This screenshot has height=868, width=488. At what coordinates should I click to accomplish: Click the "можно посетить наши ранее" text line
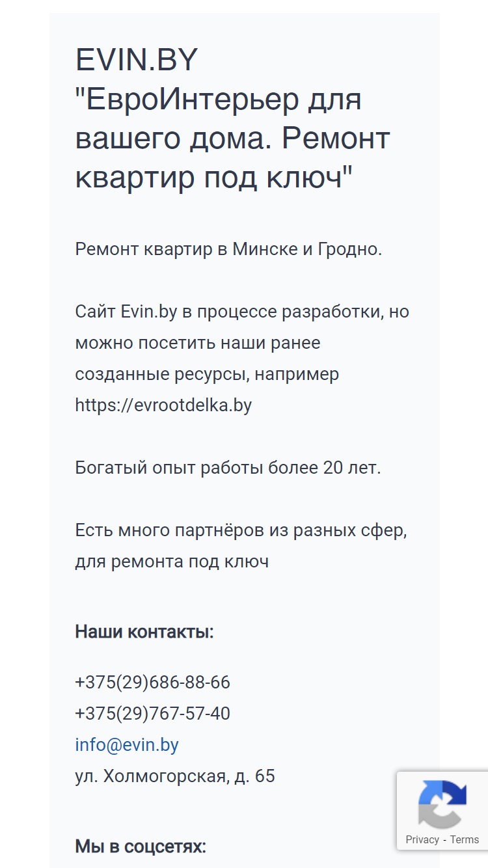(198, 343)
